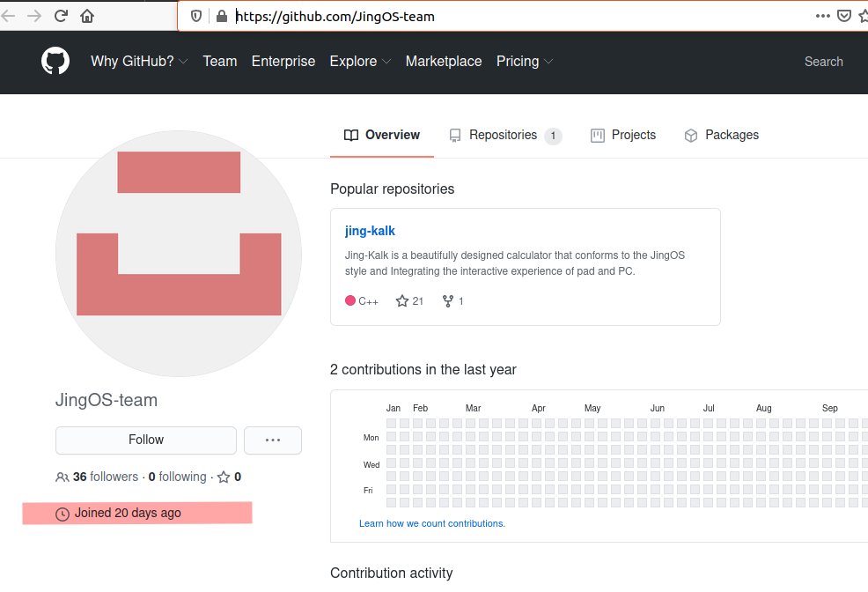Click the 1 fork count

pyautogui.click(x=460, y=300)
